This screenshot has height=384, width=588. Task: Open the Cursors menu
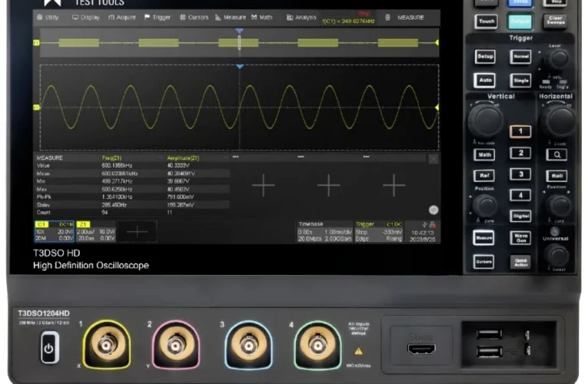(194, 17)
